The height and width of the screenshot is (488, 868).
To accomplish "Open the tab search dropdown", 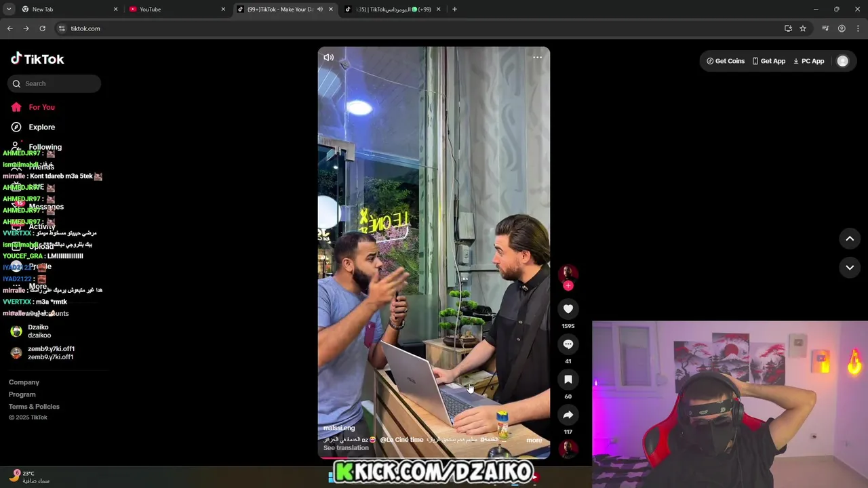I will point(9,9).
